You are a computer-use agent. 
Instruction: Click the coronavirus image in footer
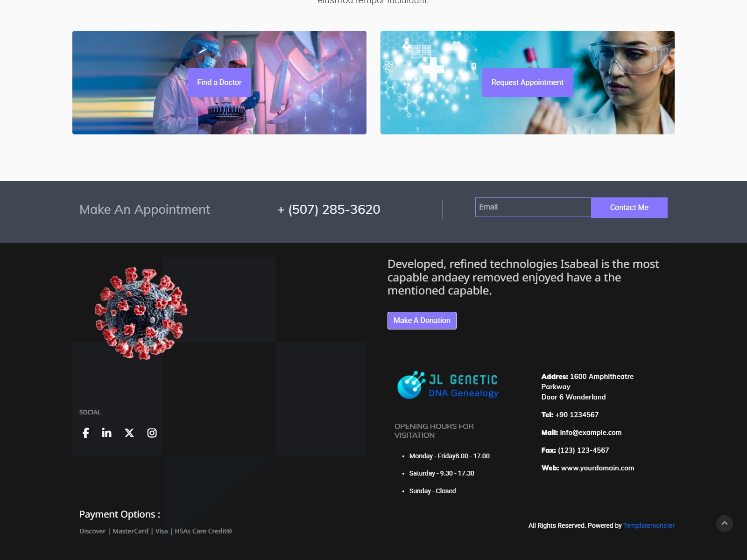click(x=141, y=313)
